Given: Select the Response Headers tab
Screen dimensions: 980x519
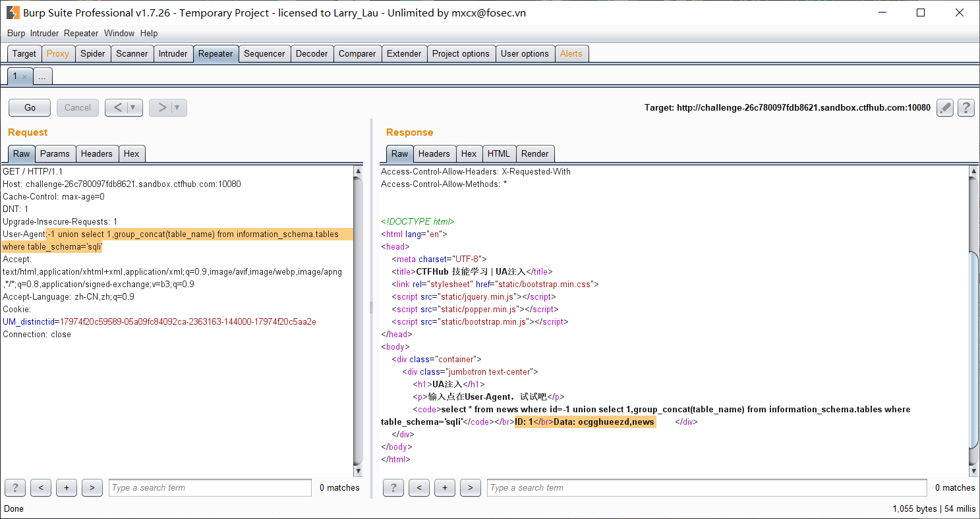Looking at the screenshot, I should point(434,153).
